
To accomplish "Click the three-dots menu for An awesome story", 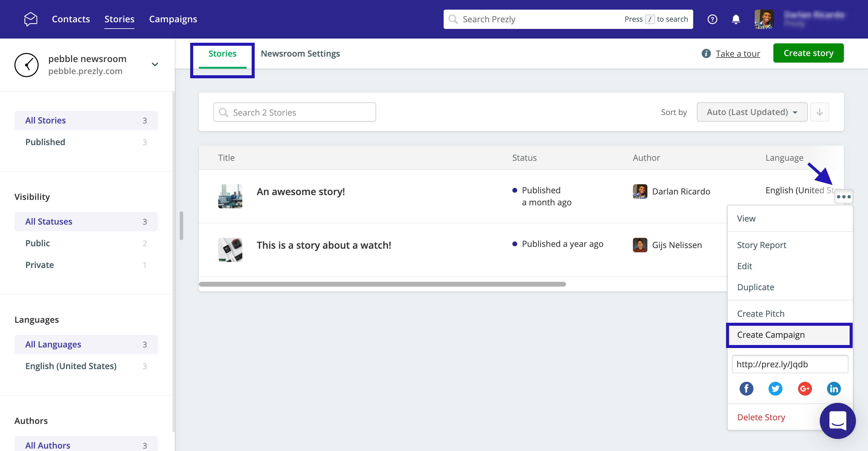I will [843, 197].
